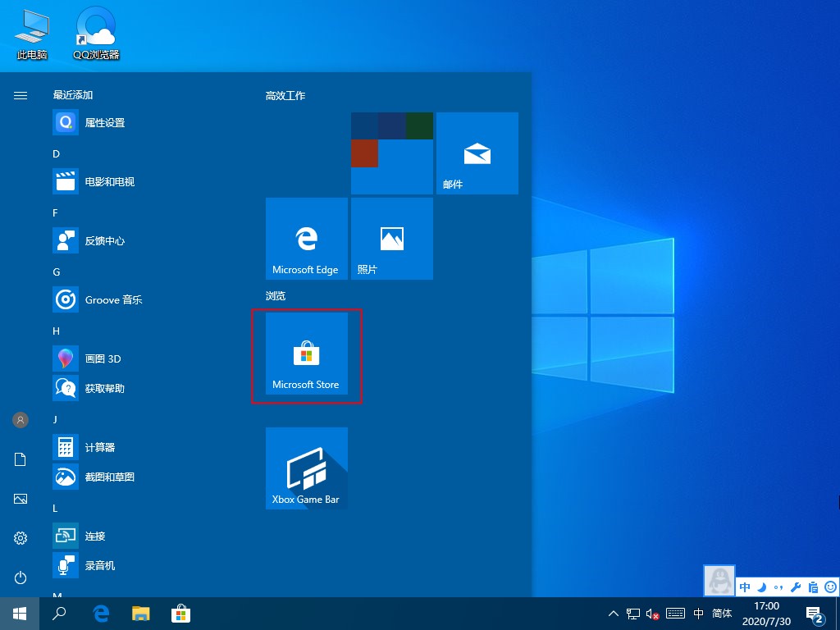Viewport: 840px width, 630px height.
Task: Expand the hidden tray icons chevron
Action: [613, 613]
